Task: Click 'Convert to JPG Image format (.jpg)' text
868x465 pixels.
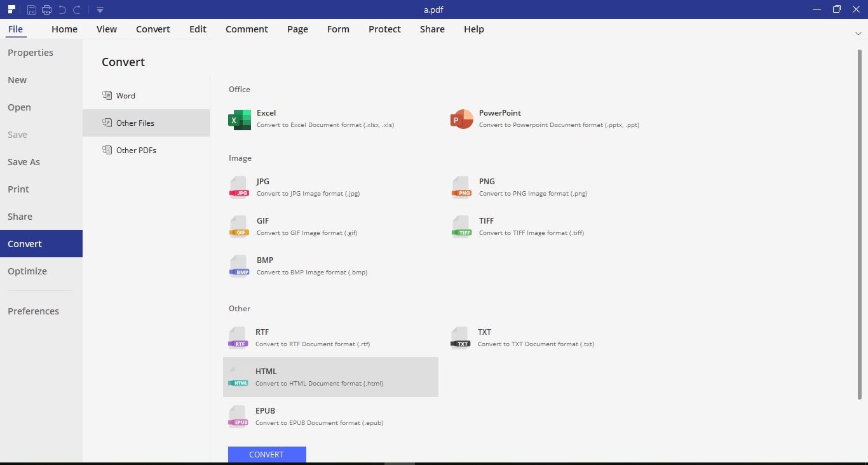Action: (308, 194)
